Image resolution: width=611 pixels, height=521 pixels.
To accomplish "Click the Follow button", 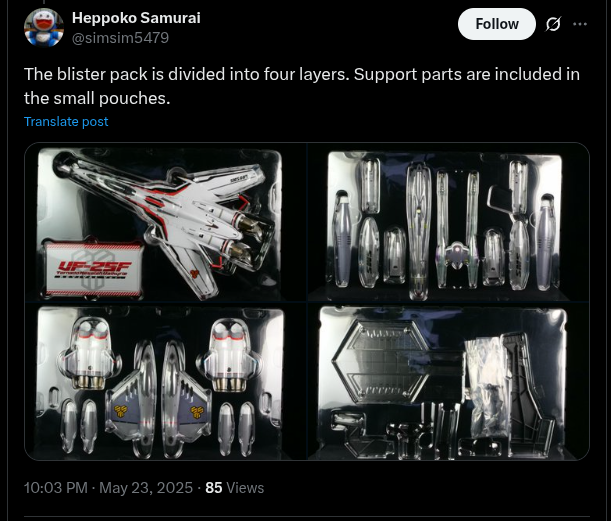I will click(496, 24).
